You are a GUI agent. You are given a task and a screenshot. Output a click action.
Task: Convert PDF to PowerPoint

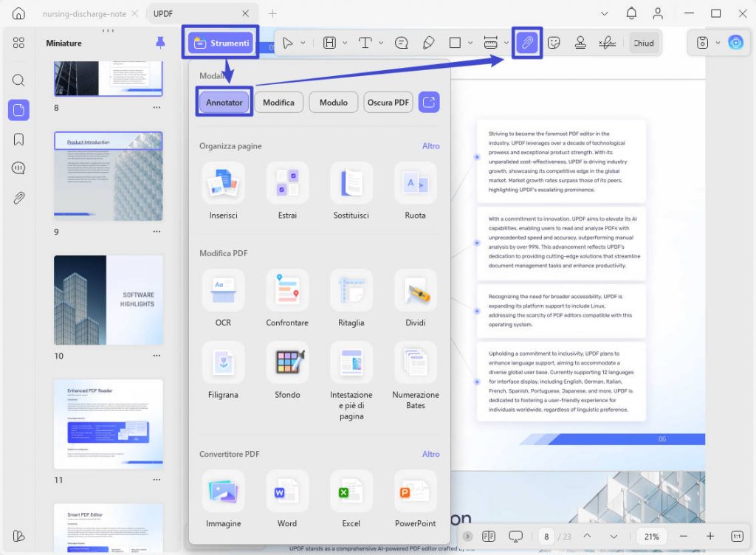coord(415,499)
